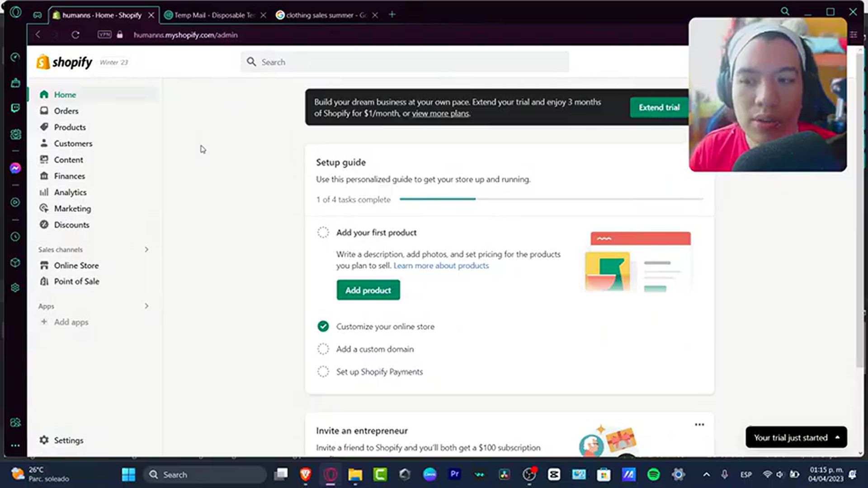This screenshot has width=868, height=488.
Task: Click the browser search magnifier icon
Action: coord(785,12)
